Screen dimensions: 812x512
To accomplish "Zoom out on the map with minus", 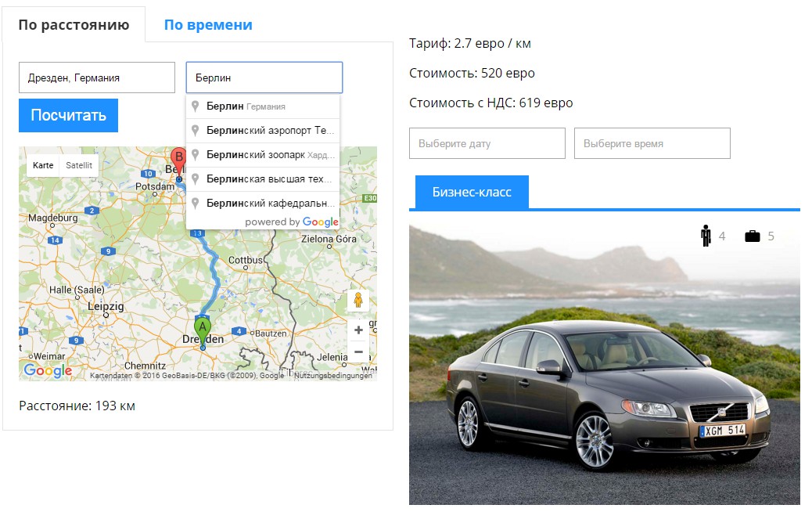I will point(358,352).
